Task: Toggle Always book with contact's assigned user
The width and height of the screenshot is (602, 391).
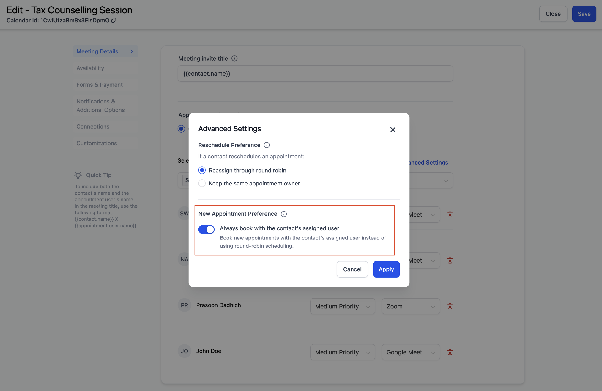Action: (207, 229)
